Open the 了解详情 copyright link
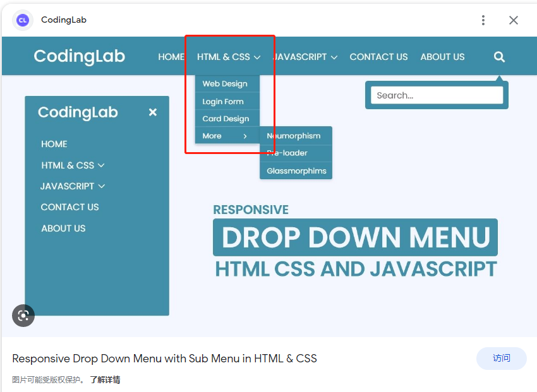Screen dimensions: 537x392 click(105, 379)
